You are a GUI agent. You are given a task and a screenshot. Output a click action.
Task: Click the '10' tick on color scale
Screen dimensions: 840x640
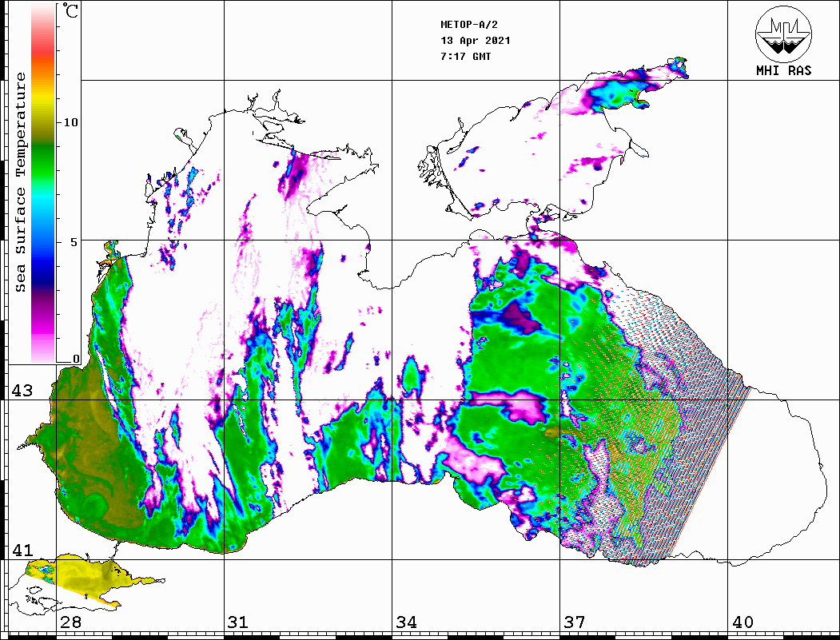[x=70, y=122]
